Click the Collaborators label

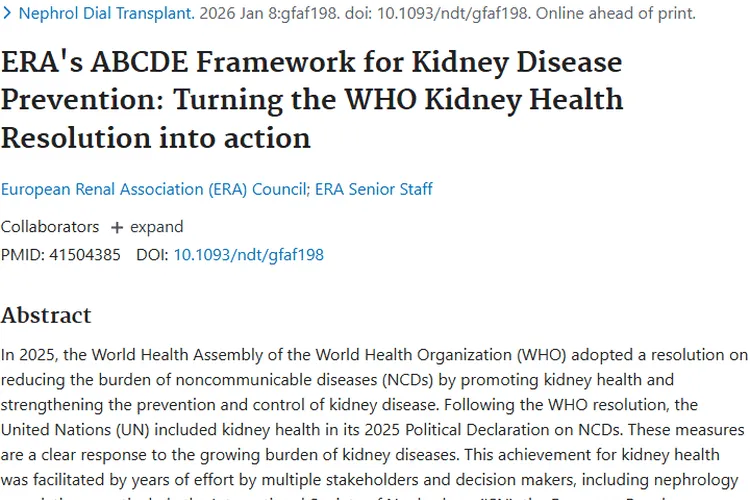point(50,226)
